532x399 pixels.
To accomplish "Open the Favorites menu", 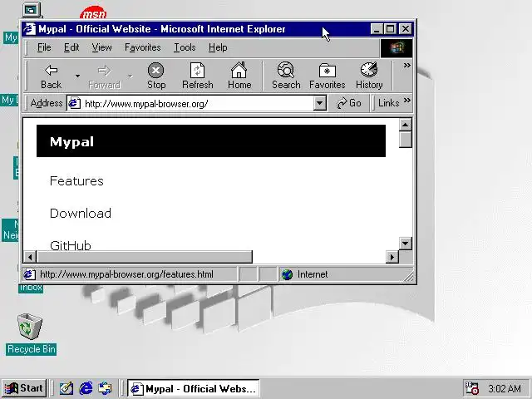I will 142,47.
